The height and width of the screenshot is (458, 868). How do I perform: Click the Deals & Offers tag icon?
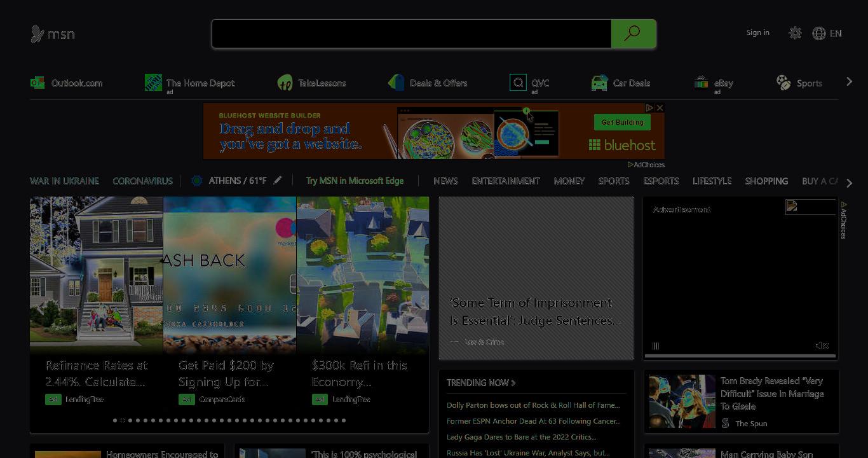[397, 83]
